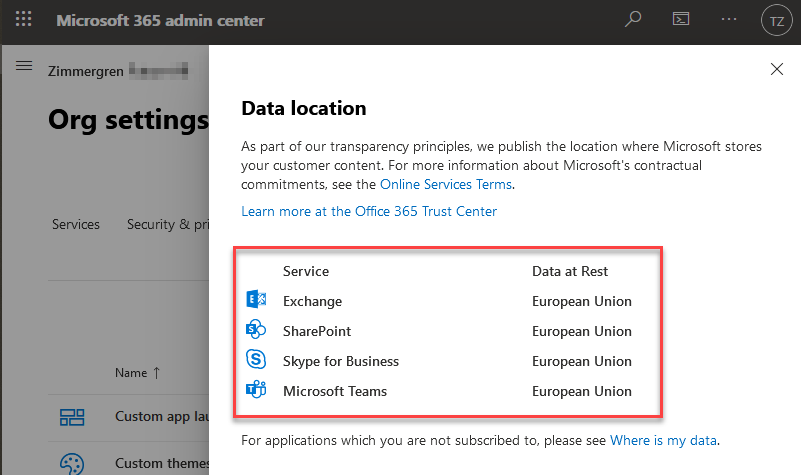
Task: Follow Learn more at Office 365 Trust Center
Action: [x=368, y=211]
